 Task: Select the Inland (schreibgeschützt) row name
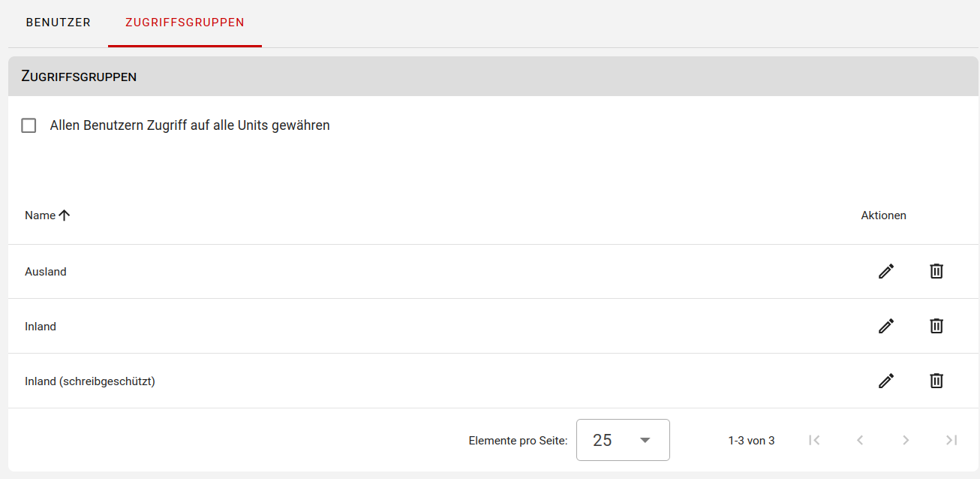point(90,381)
